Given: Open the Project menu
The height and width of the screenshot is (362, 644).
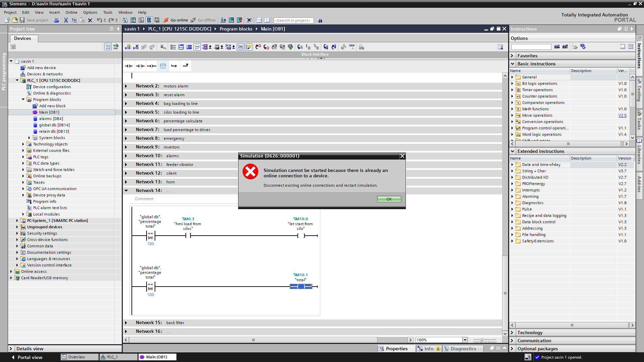Looking at the screenshot, I should 10,12.
